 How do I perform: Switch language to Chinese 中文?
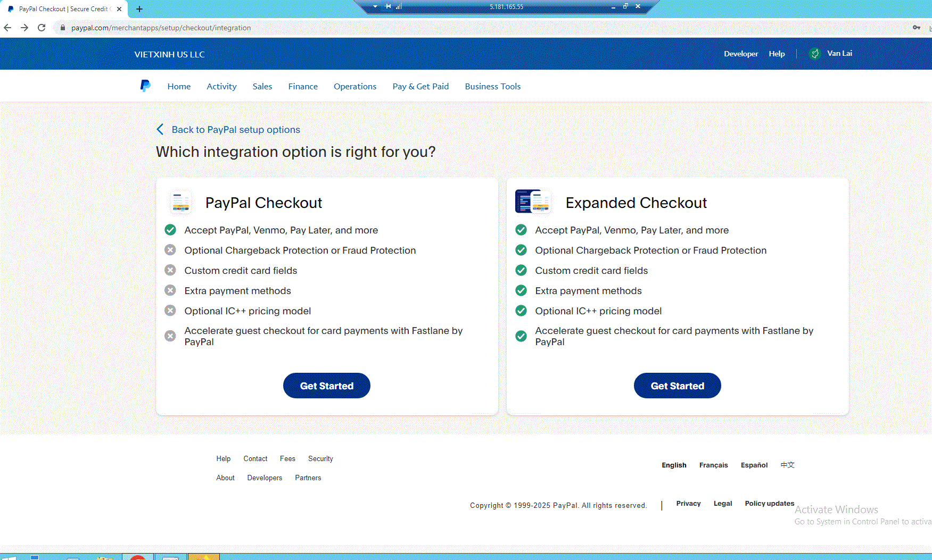coord(787,465)
